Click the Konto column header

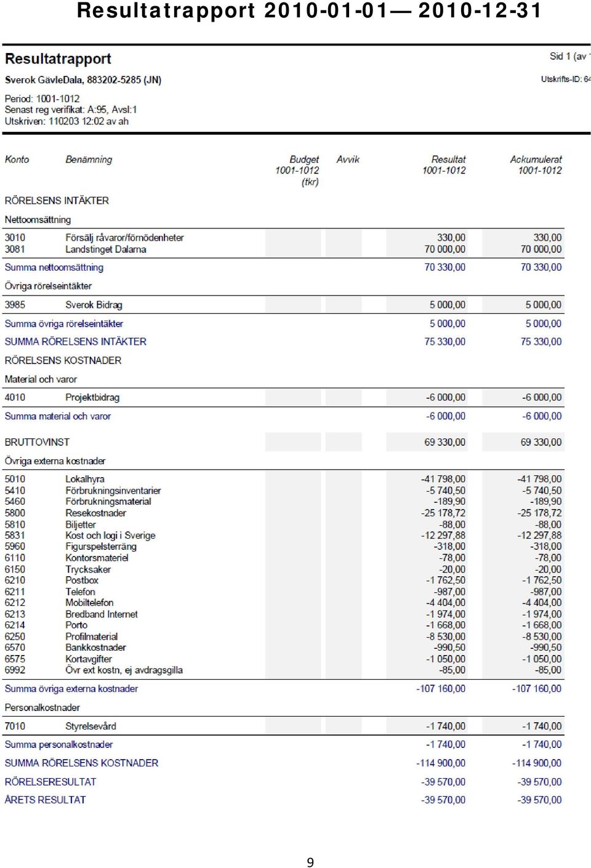click(x=17, y=159)
